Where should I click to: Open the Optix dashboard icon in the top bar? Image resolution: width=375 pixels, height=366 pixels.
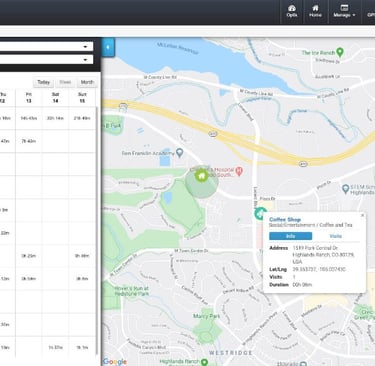coord(292,11)
